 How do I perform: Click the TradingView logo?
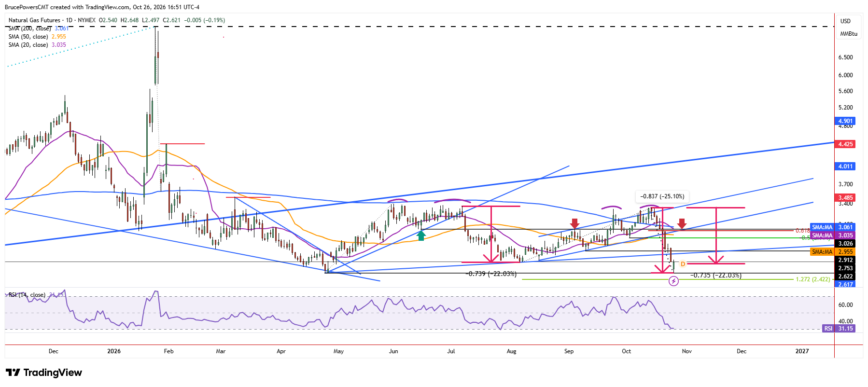[44, 373]
